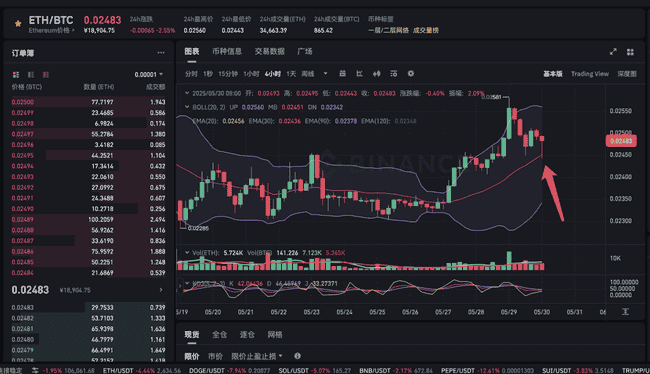Viewport: 650px width, 374px height.
Task: Switch to the 交易数据 tab
Action: [x=269, y=51]
